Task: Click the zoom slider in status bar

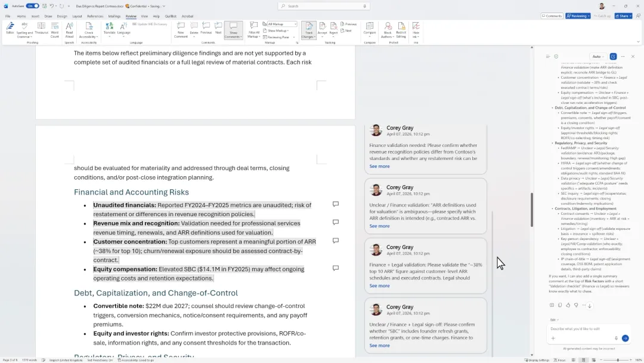Action: 618,360
